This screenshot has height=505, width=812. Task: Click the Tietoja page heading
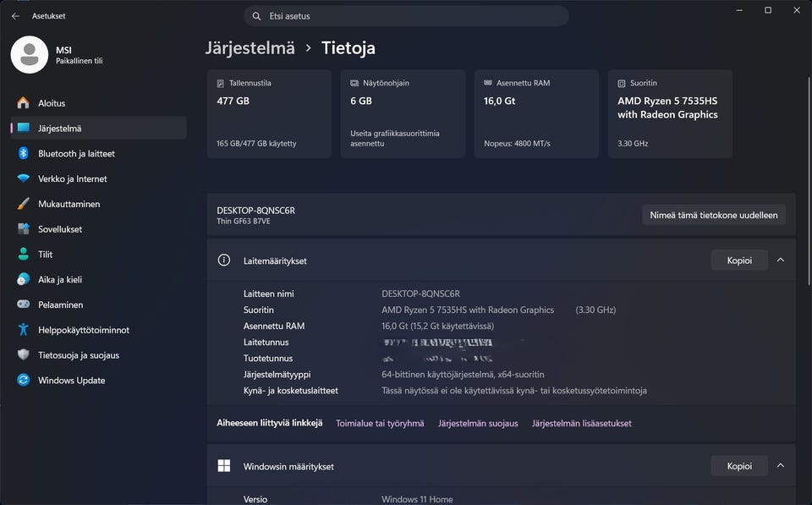(x=348, y=48)
